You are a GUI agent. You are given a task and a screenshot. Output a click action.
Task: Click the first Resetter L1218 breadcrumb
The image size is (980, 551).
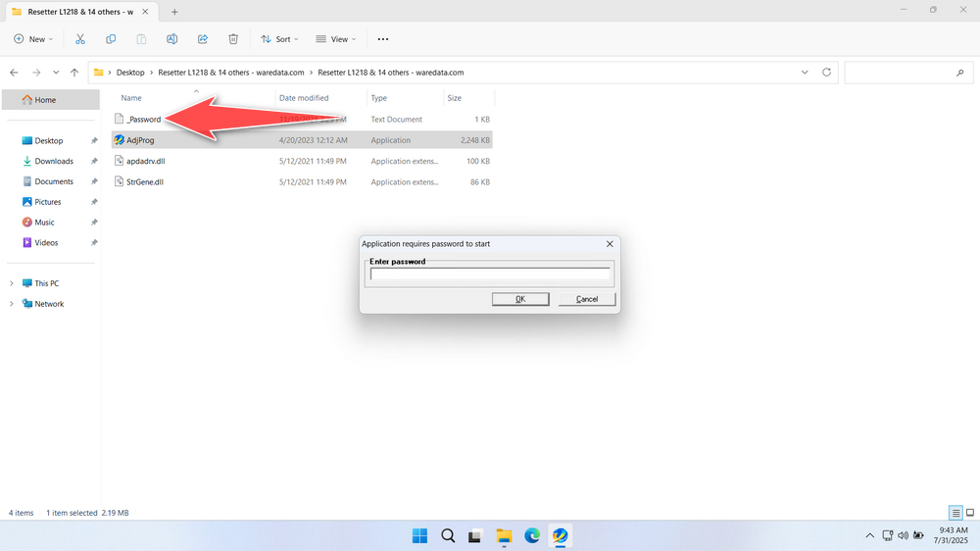point(230,73)
